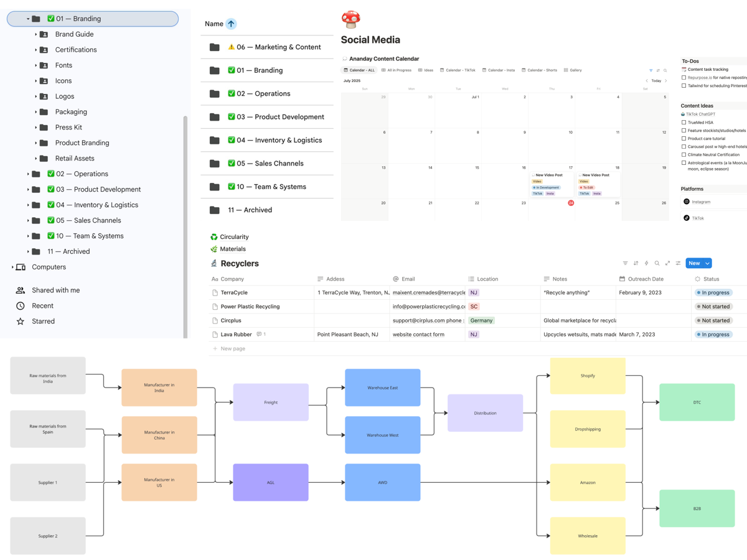Image resolution: width=747 pixels, height=560 pixels.
Task: Expand the Computers section arrow
Action: pos(12,268)
